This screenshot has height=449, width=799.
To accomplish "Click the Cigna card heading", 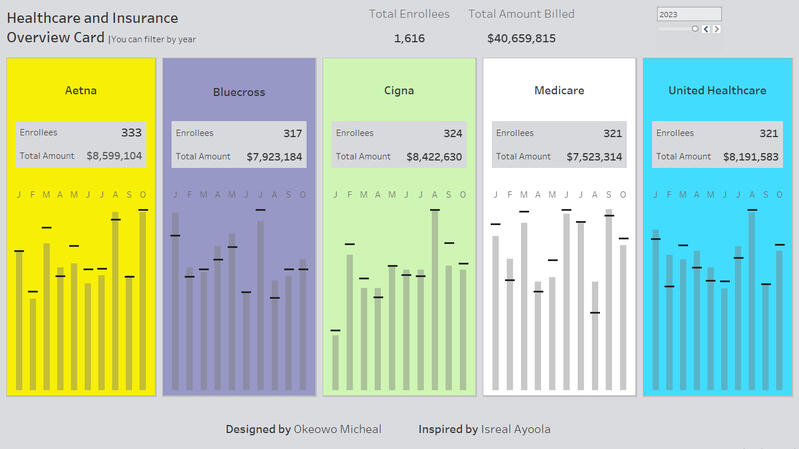I will click(x=399, y=90).
